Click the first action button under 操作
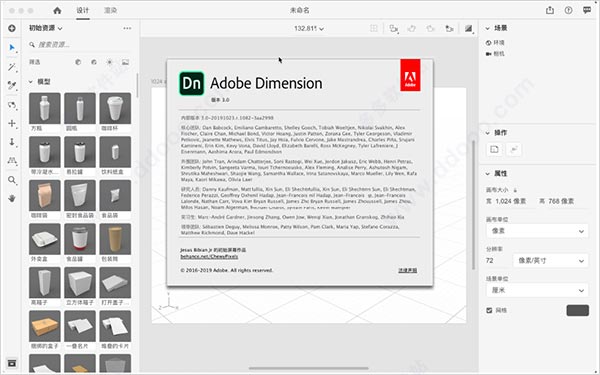 click(494, 149)
